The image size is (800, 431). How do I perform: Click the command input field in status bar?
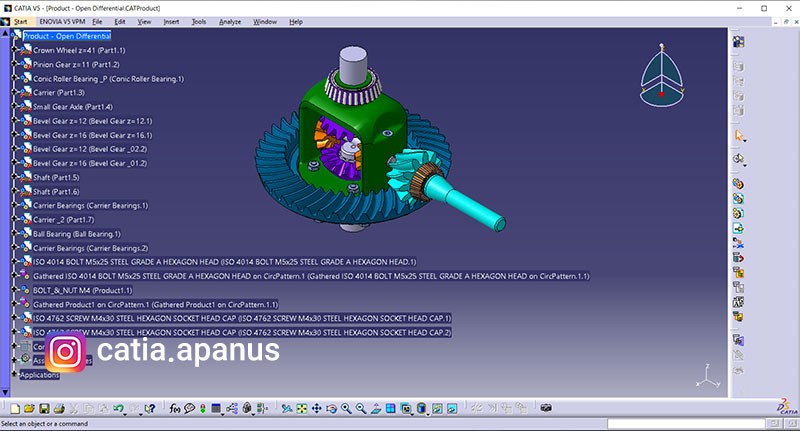tap(686, 424)
